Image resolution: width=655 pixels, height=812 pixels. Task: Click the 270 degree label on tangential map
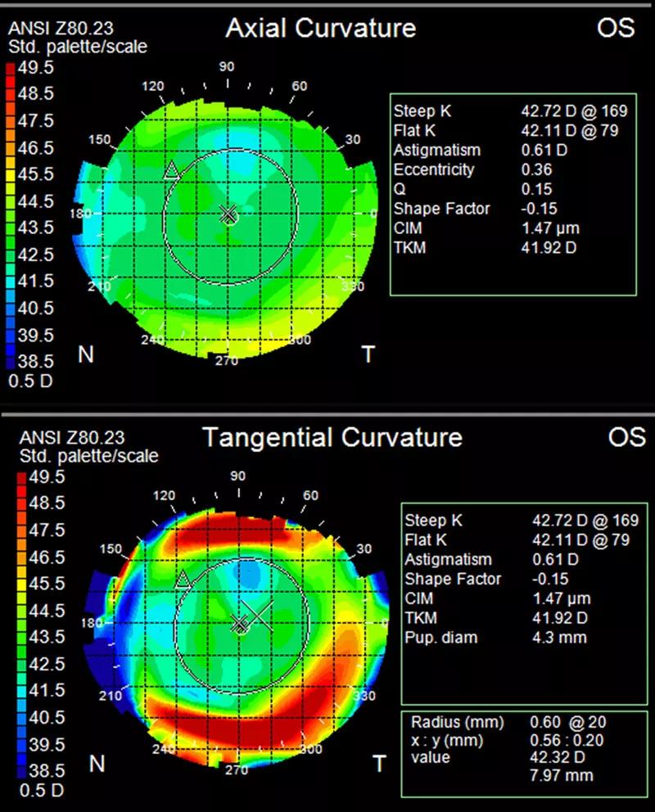(x=237, y=770)
